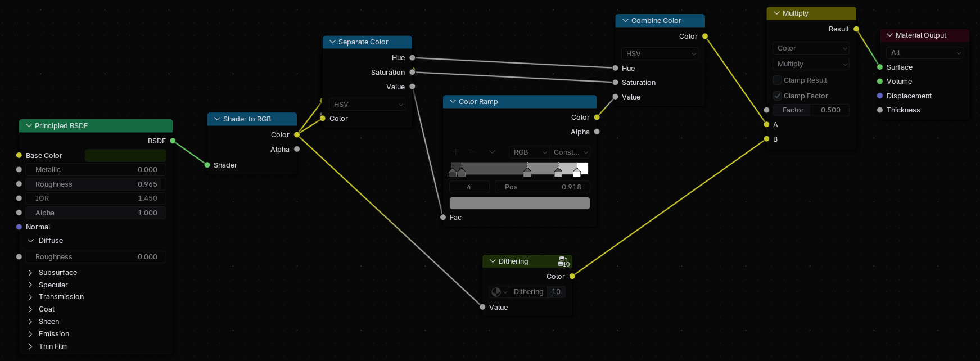Click the Dithering node group icon

[x=563, y=261]
